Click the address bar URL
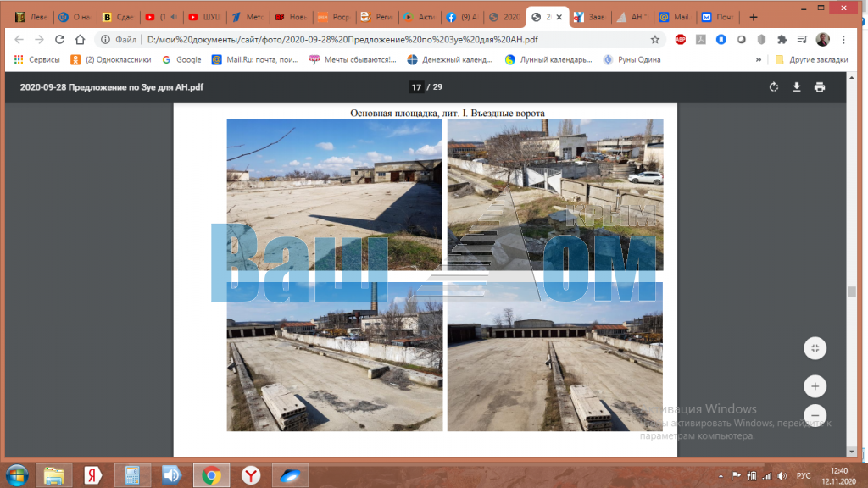 (x=342, y=39)
